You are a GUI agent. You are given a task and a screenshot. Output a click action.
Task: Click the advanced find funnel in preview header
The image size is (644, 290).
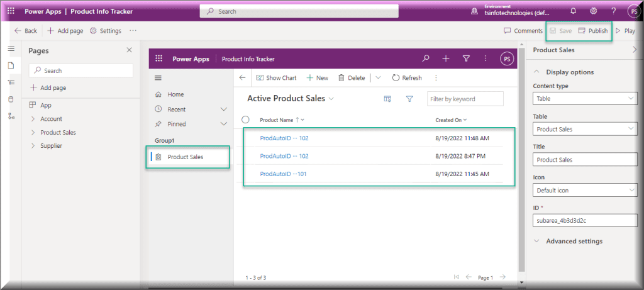coord(466,59)
